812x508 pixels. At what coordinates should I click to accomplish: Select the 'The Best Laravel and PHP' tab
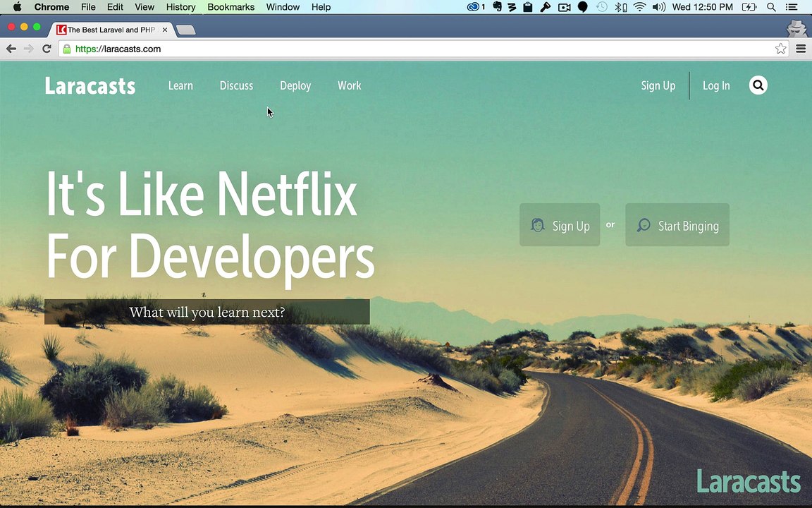(x=110, y=30)
